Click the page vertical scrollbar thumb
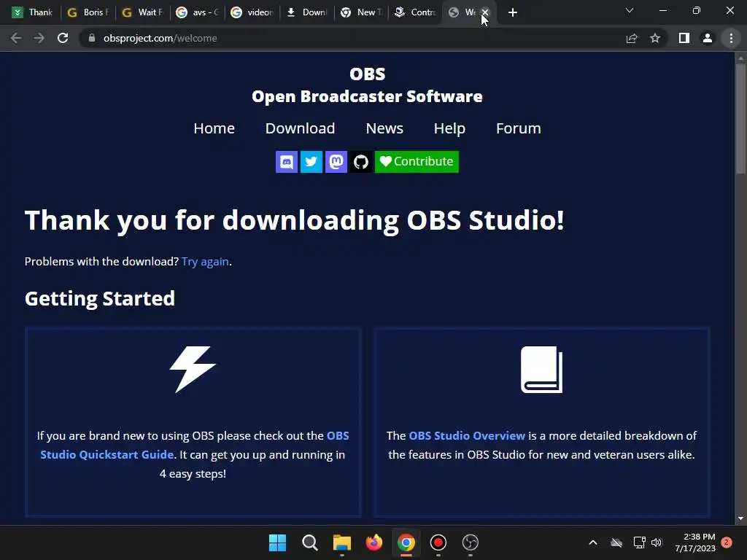The width and height of the screenshot is (747, 560). (x=740, y=119)
